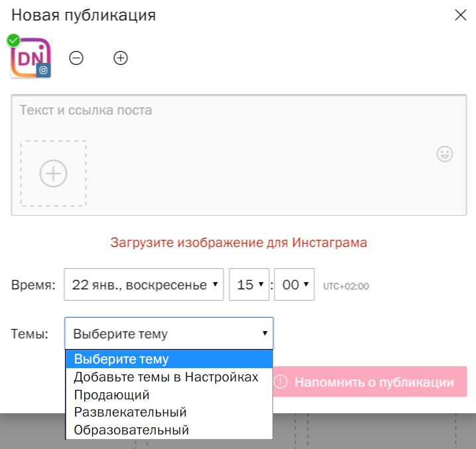Choose the Развлекательный theme
This screenshot has width=476, height=449.
pos(169,413)
